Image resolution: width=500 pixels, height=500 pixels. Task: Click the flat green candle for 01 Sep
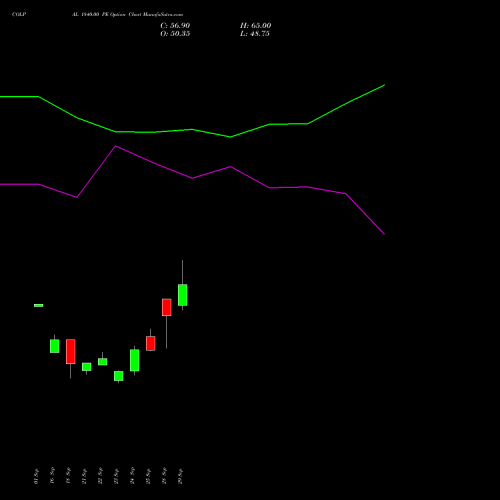tap(39, 305)
